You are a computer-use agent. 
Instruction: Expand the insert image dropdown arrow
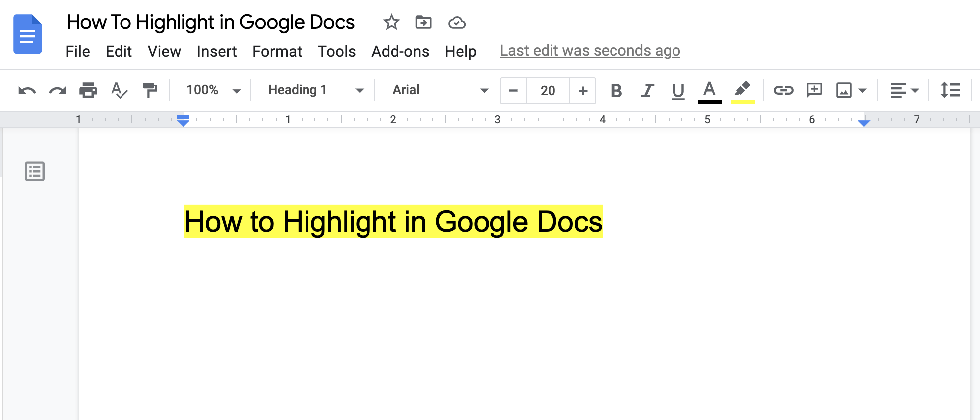[x=862, y=91]
